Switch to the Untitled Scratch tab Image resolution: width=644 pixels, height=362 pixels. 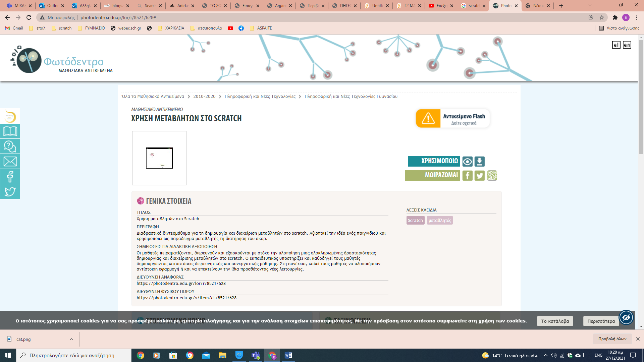click(376, 6)
